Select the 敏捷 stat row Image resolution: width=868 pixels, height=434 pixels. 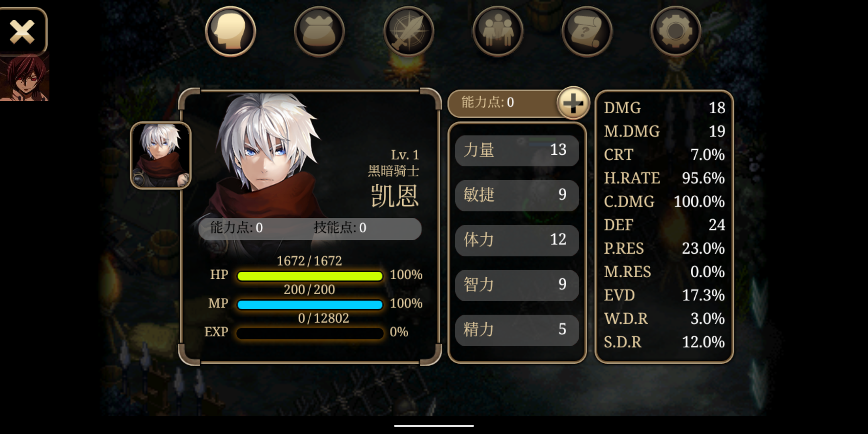coord(517,195)
